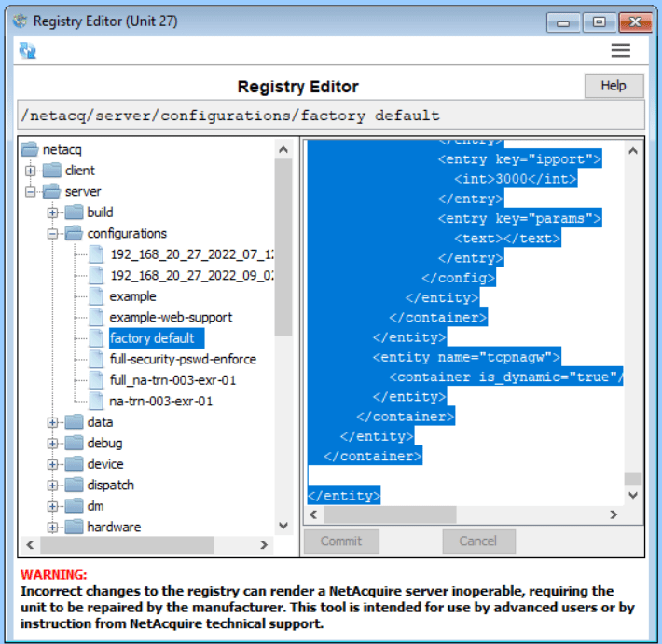Image resolution: width=662 pixels, height=644 pixels.
Task: Click the file icon beside factory default
Action: click(x=96, y=338)
